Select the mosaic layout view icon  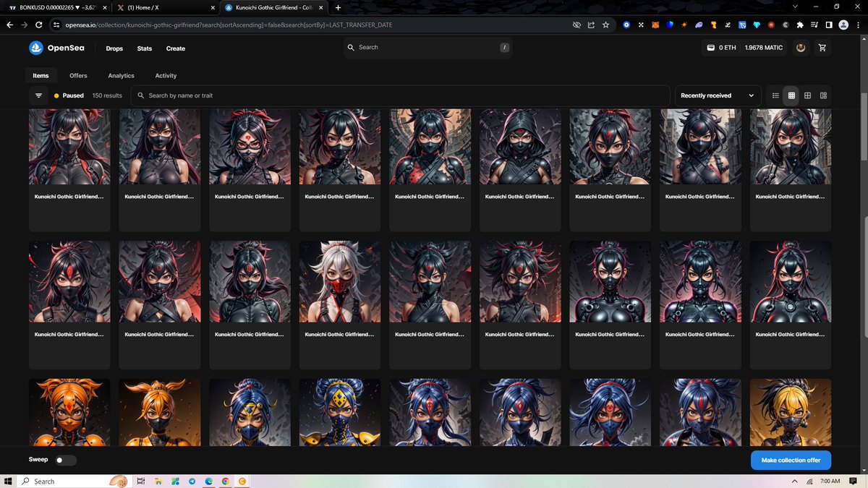pyautogui.click(x=823, y=95)
